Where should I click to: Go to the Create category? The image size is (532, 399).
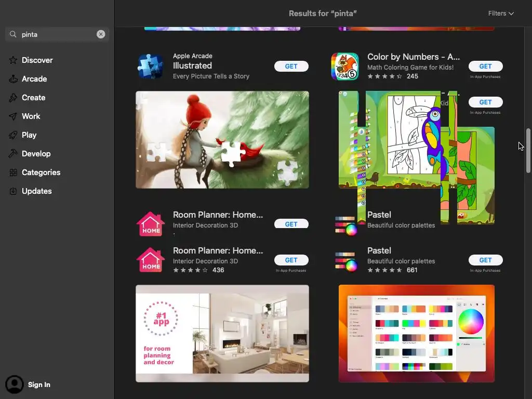pyautogui.click(x=33, y=97)
